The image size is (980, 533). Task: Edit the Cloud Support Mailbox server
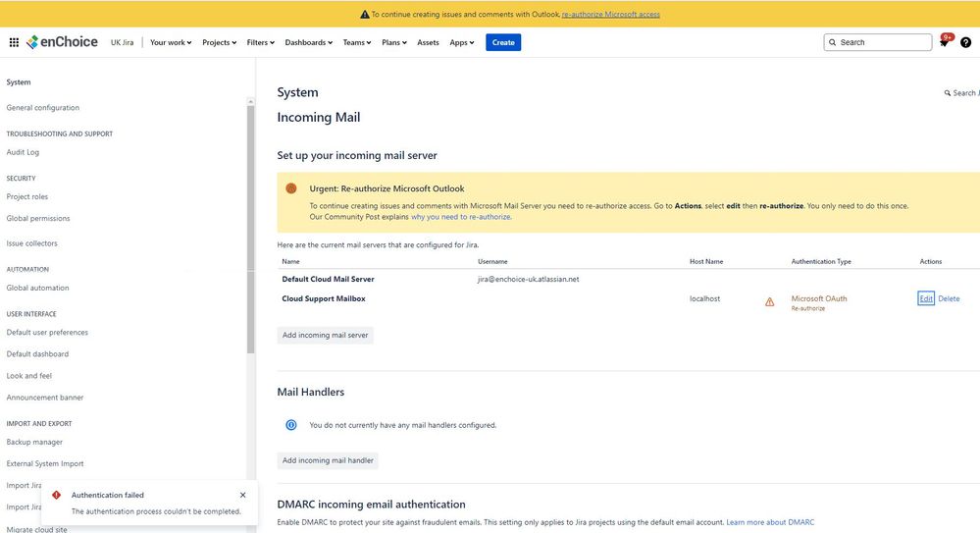[926, 298]
